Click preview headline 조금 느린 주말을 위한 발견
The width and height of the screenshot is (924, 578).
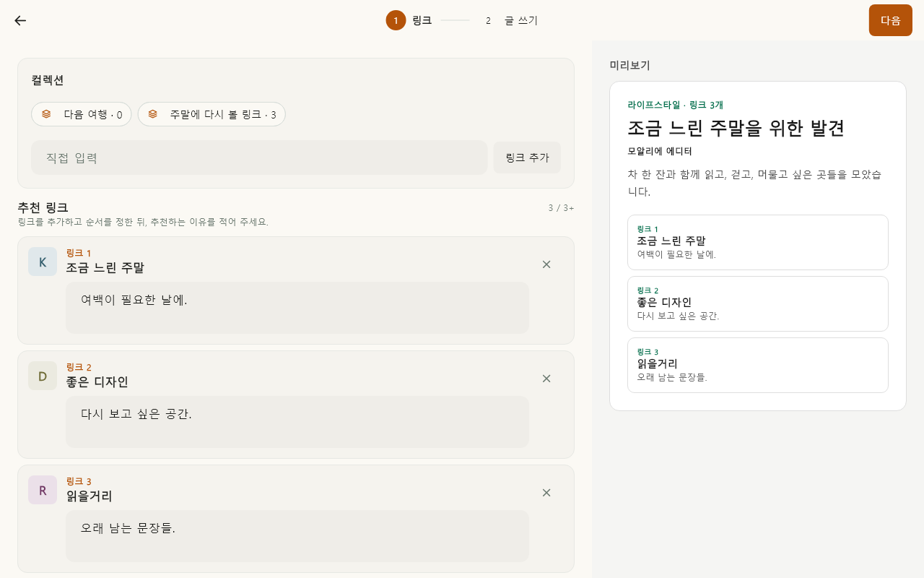[x=736, y=128]
